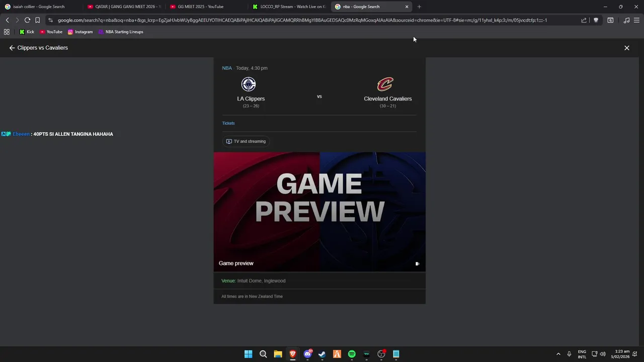Image resolution: width=644 pixels, height=362 pixels.
Task: Close the game details overlay
Action: [627, 48]
